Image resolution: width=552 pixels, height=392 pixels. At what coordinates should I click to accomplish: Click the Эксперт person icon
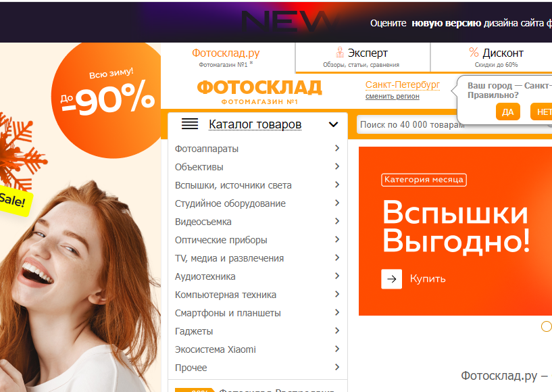coord(340,52)
